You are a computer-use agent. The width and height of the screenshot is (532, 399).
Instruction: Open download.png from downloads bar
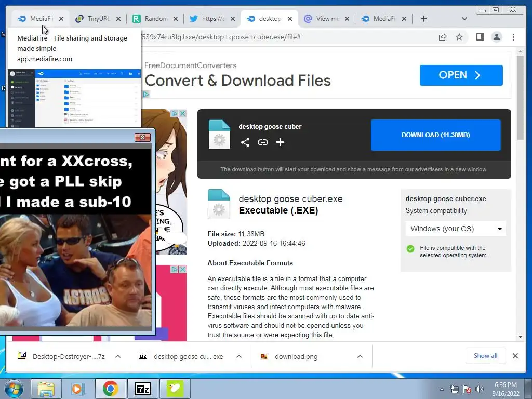[x=289, y=356]
